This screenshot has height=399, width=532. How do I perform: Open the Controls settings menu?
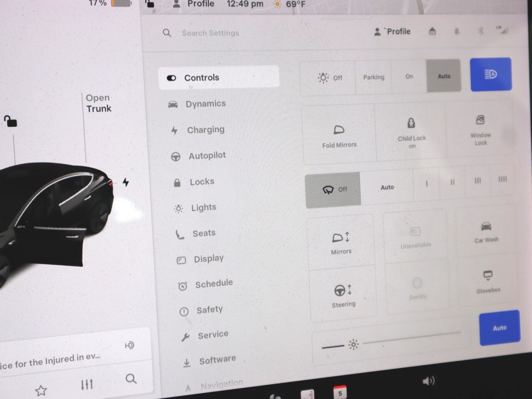(x=219, y=77)
